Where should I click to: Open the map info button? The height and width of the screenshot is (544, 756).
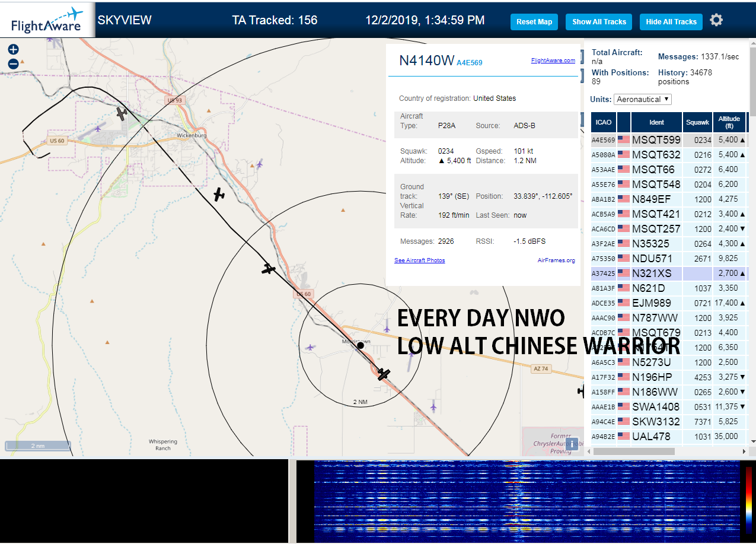pos(572,444)
